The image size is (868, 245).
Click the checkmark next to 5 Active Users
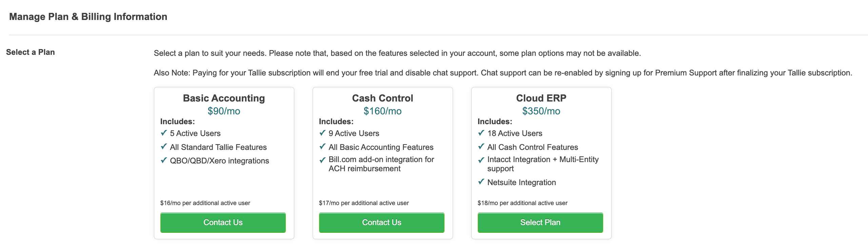[x=164, y=133]
